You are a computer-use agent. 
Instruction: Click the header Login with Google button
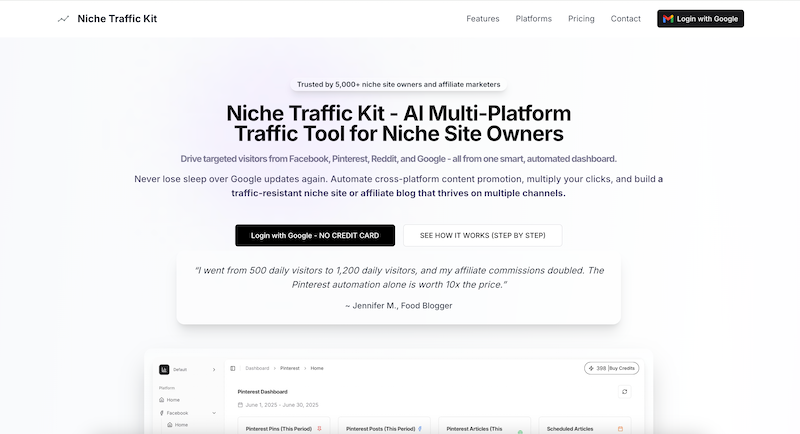[701, 19]
